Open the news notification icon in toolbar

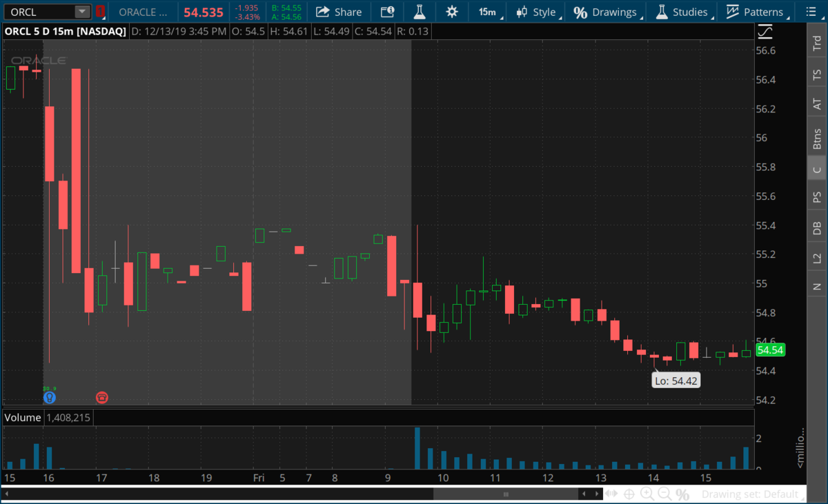tap(387, 12)
